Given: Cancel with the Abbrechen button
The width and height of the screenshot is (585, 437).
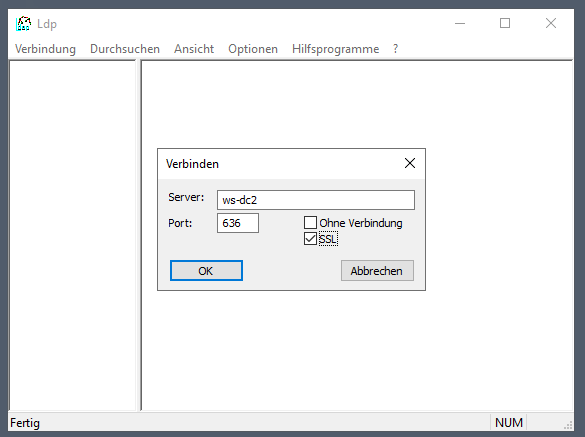Looking at the screenshot, I should [377, 271].
